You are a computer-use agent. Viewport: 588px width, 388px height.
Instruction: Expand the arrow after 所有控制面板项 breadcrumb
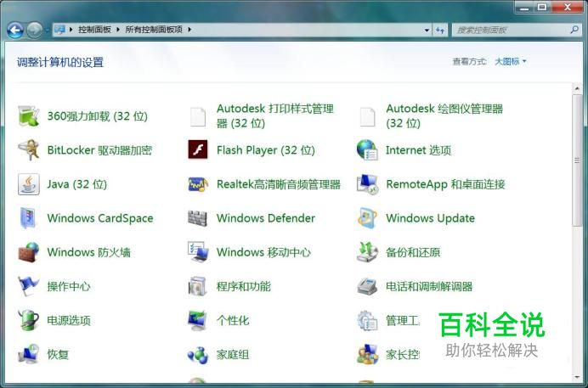189,30
